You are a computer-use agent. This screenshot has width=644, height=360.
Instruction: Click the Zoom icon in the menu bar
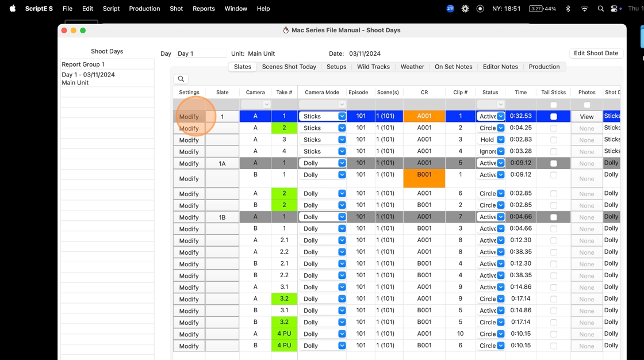click(x=450, y=9)
